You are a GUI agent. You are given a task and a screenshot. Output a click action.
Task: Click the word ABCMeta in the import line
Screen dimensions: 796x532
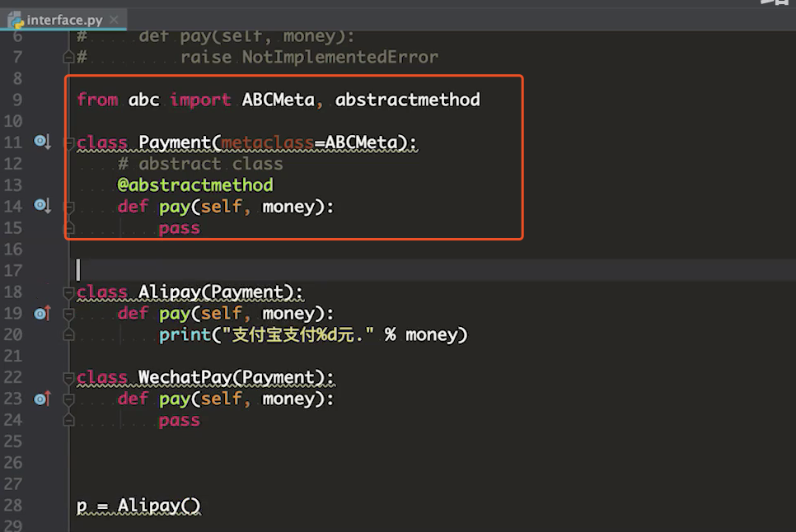(278, 100)
